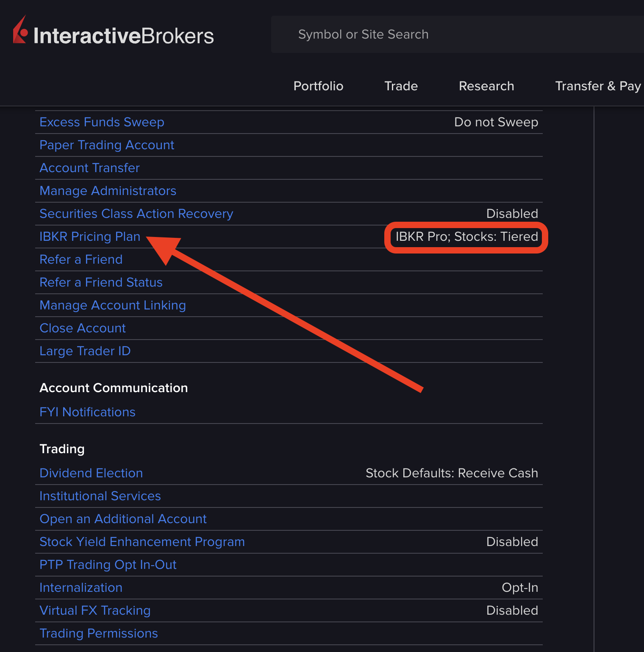The width and height of the screenshot is (644, 652).
Task: Click Disabled value for Virtual FX Tracking
Action: point(512,610)
